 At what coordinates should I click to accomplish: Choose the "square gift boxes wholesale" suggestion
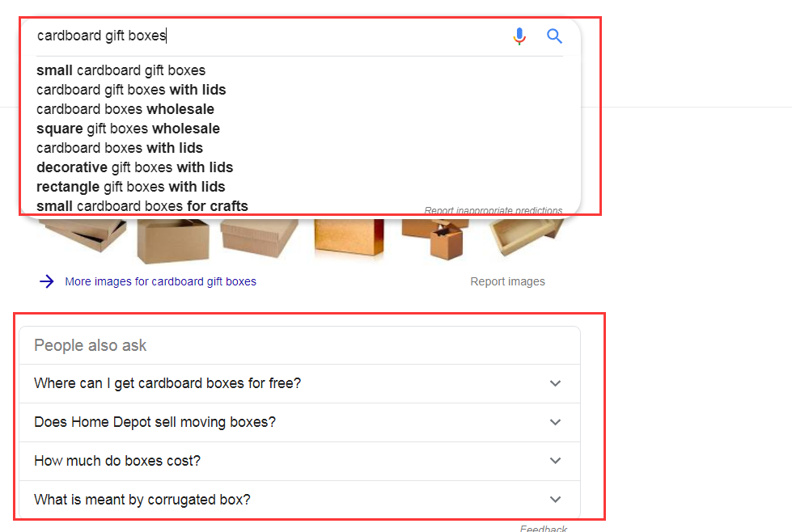coord(128,129)
